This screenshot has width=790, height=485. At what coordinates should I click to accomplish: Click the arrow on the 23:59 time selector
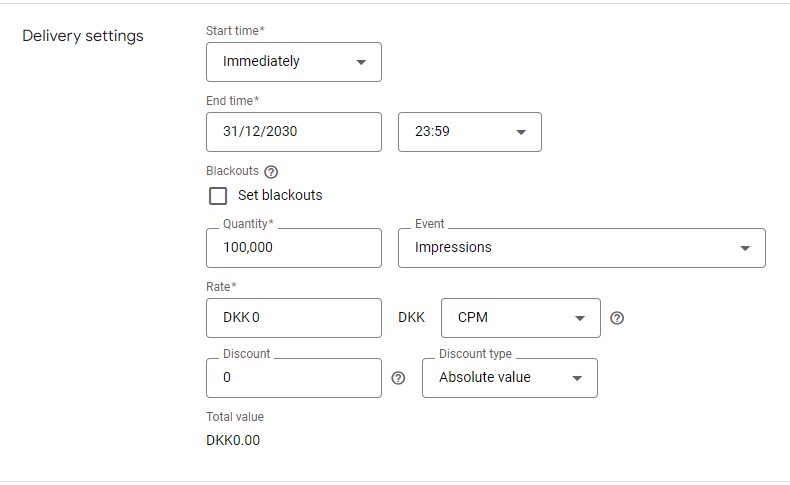(x=521, y=132)
